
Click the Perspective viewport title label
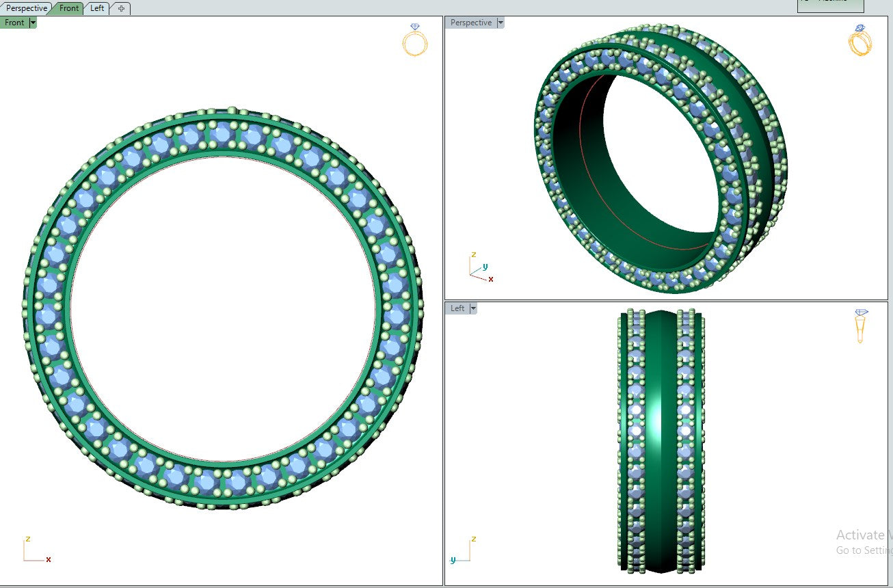tap(470, 23)
